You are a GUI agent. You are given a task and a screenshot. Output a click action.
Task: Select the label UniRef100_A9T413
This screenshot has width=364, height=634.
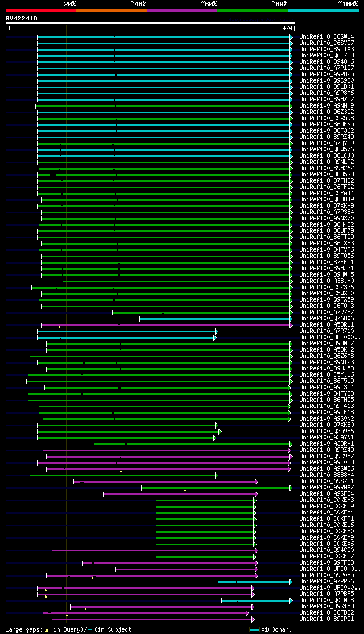(x=327, y=406)
